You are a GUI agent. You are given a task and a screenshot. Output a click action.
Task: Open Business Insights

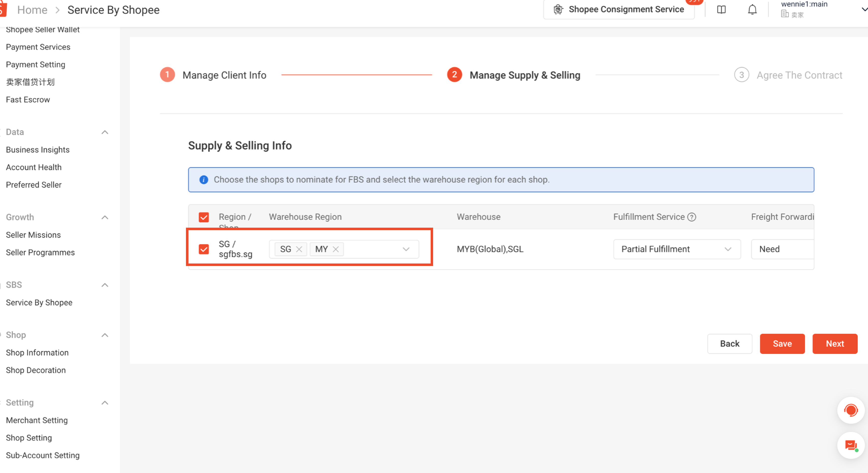click(38, 150)
